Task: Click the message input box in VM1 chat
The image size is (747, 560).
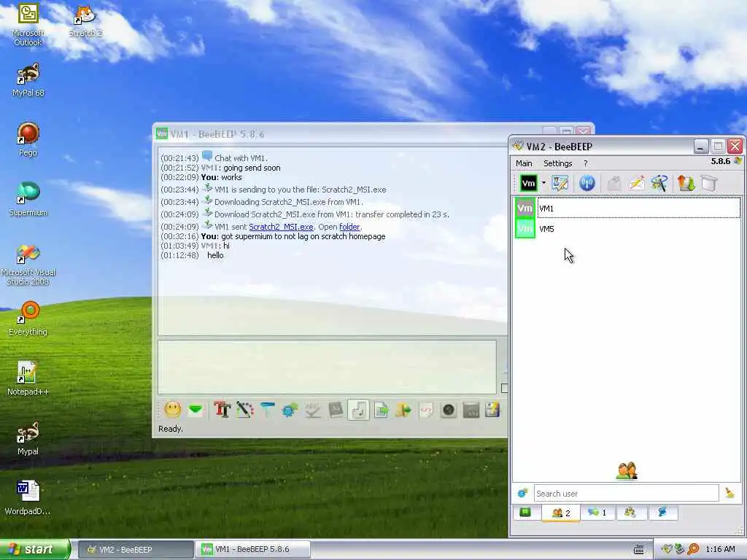Action: [328, 367]
